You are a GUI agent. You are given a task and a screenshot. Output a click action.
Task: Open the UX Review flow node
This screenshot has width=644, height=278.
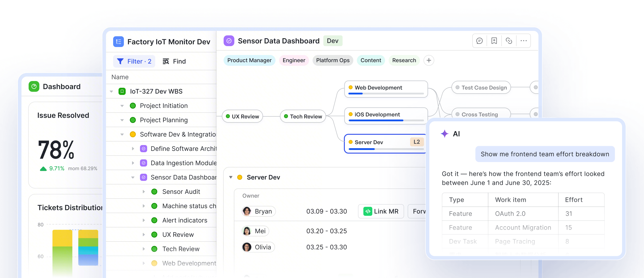[242, 116]
